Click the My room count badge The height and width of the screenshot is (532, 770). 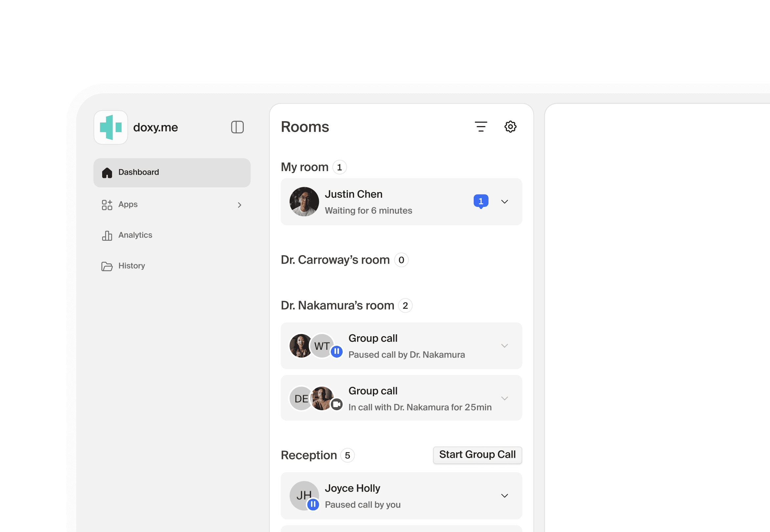coord(339,167)
